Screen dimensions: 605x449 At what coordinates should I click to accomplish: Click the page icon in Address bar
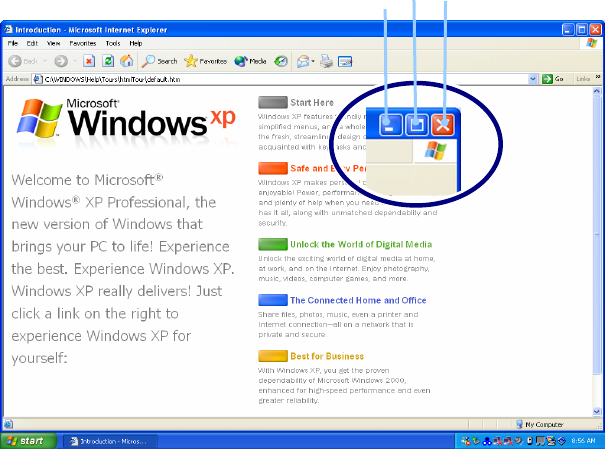coord(38,79)
